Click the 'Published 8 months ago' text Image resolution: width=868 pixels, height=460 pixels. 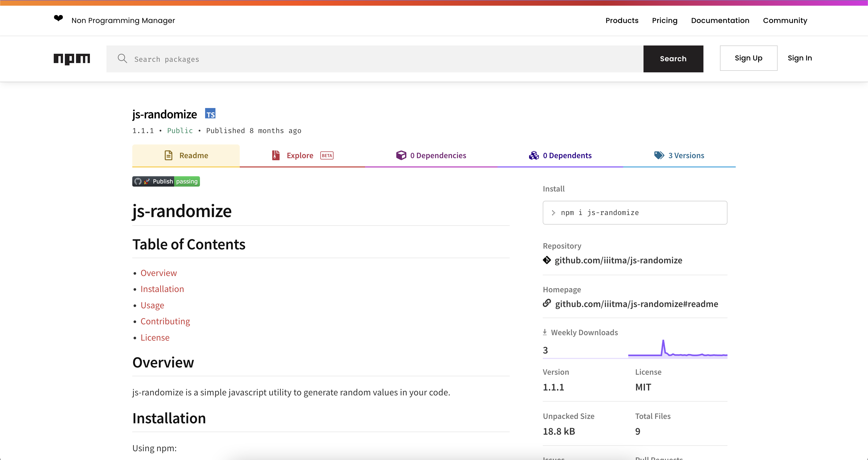click(254, 131)
